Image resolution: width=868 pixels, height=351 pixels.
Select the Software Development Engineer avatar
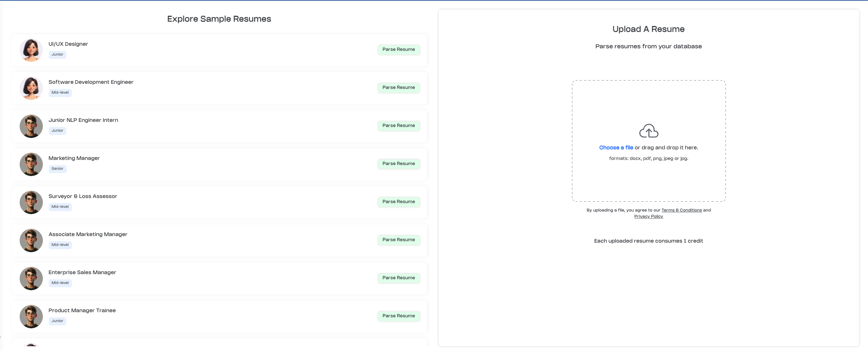pos(31,88)
